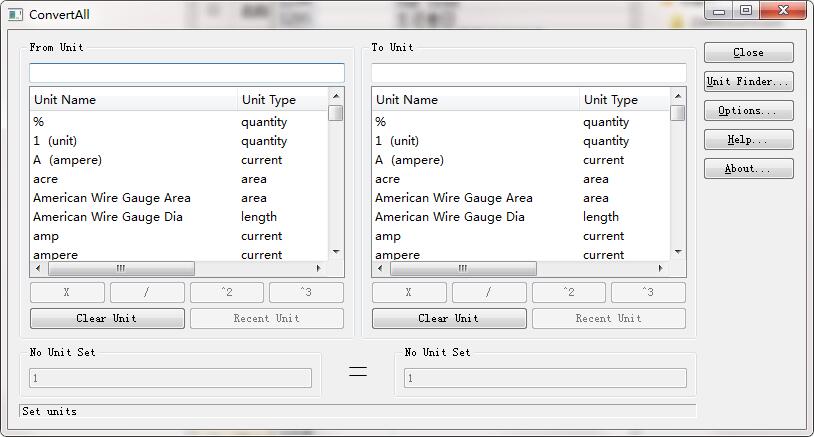Click the red X window close button
The image size is (814, 437).
click(783, 11)
